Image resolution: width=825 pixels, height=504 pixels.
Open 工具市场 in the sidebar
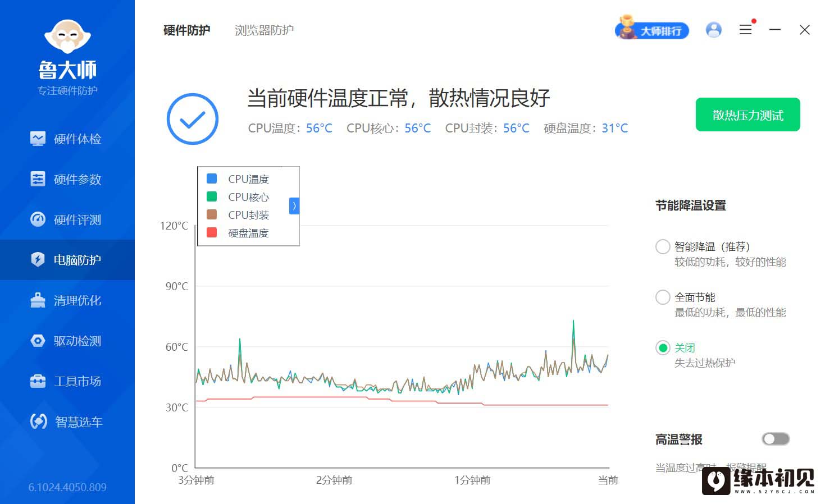(67, 381)
